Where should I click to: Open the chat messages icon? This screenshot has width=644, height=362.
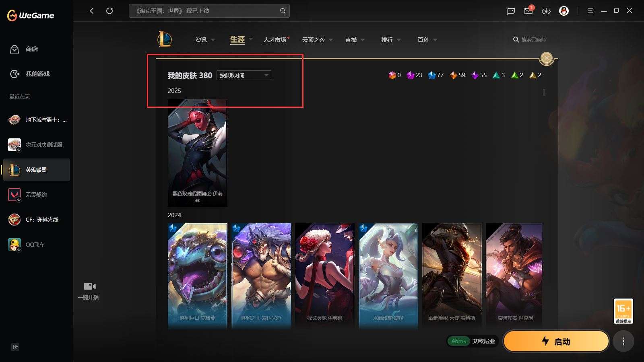click(x=511, y=11)
